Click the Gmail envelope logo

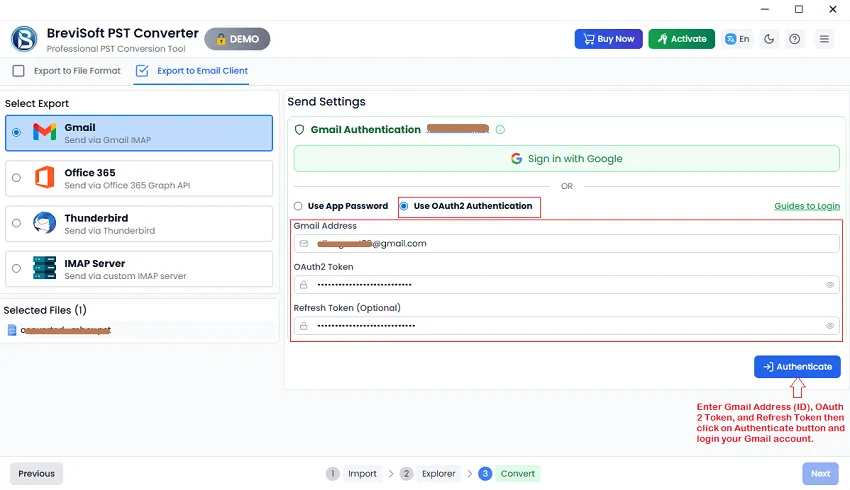click(x=44, y=132)
